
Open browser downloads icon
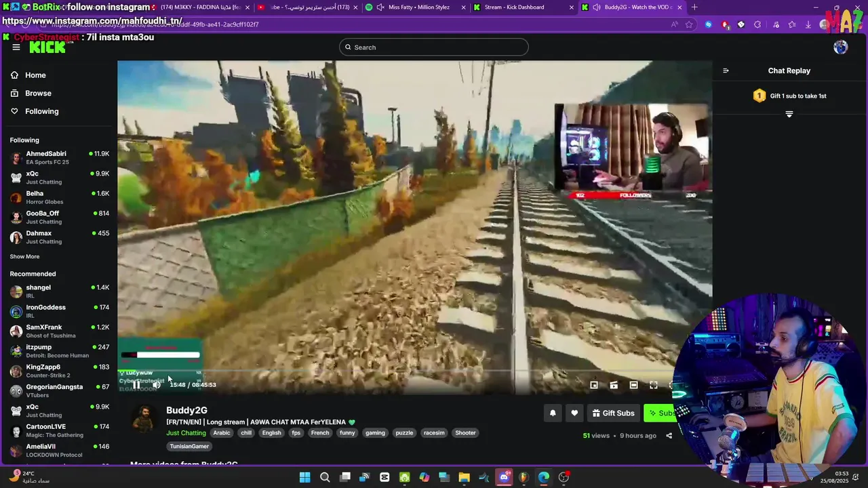[808, 24]
